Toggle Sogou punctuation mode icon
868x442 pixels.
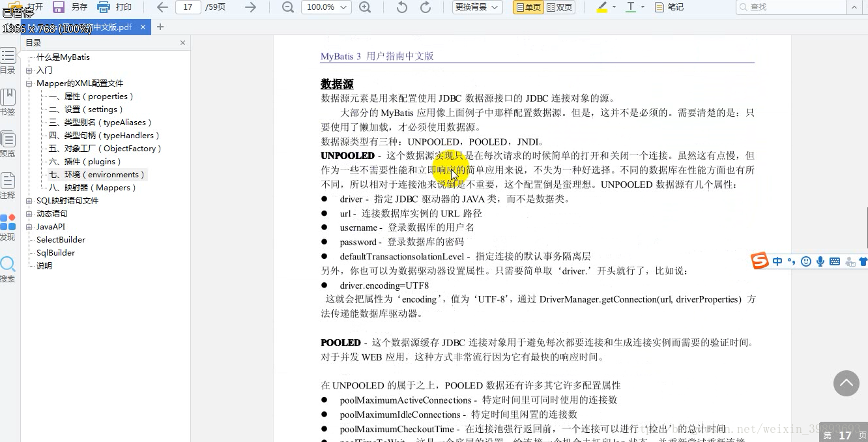click(792, 261)
